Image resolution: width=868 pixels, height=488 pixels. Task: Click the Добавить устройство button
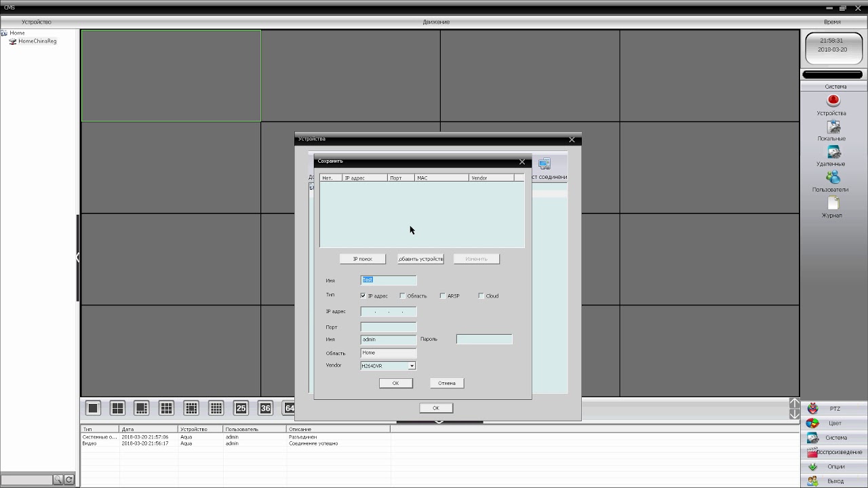point(420,259)
